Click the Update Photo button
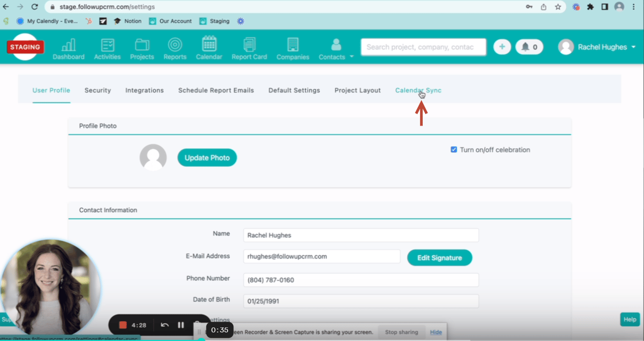Viewport: 644px width, 341px height. point(207,158)
